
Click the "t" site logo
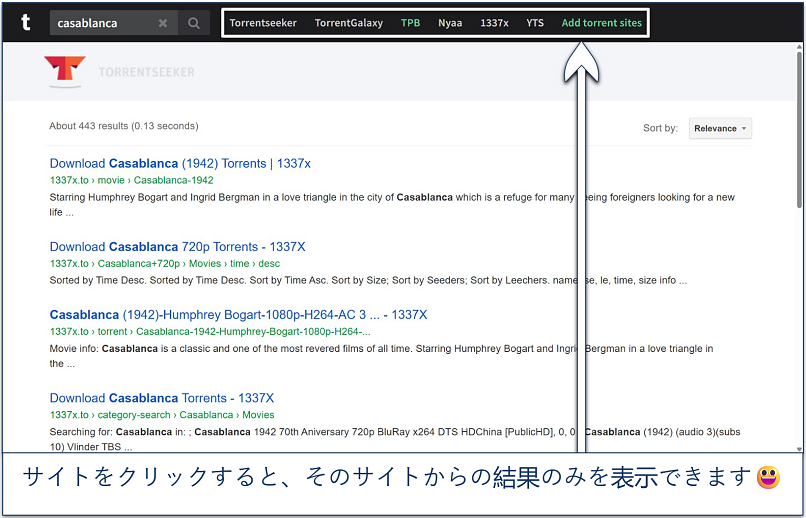25,22
